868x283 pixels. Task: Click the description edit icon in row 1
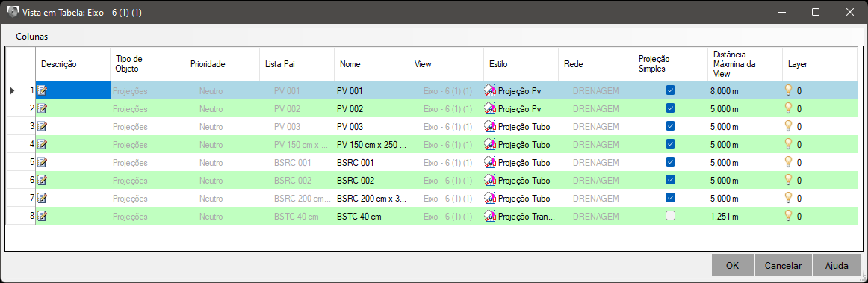[42, 91]
